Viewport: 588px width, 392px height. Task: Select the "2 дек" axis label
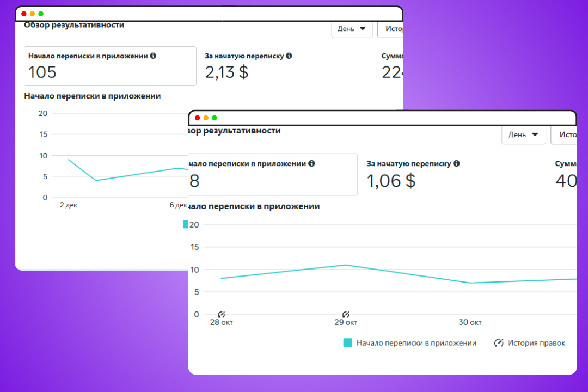coord(69,205)
